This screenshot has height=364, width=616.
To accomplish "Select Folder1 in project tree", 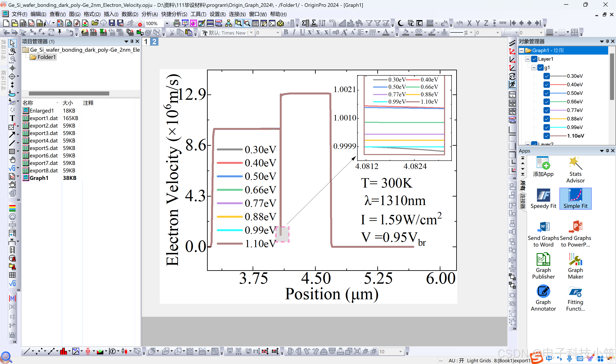I will (46, 57).
